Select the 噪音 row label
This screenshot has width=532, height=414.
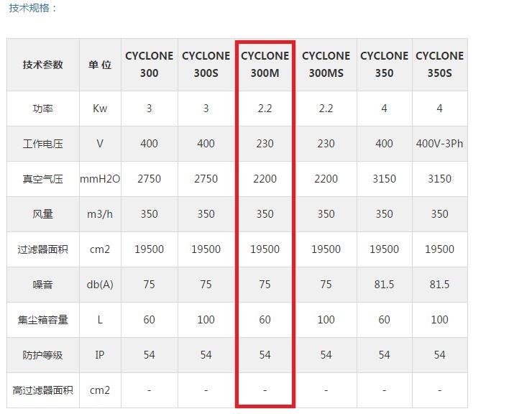click(42, 285)
